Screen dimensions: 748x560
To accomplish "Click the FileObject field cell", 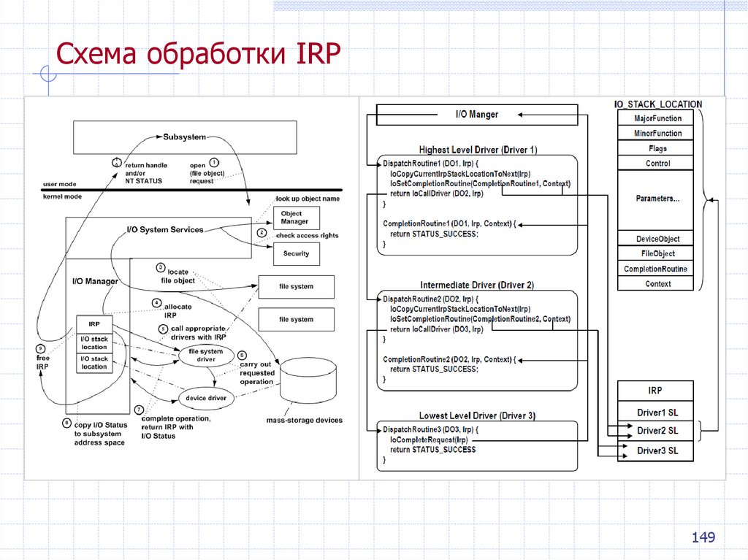I will click(x=655, y=254).
